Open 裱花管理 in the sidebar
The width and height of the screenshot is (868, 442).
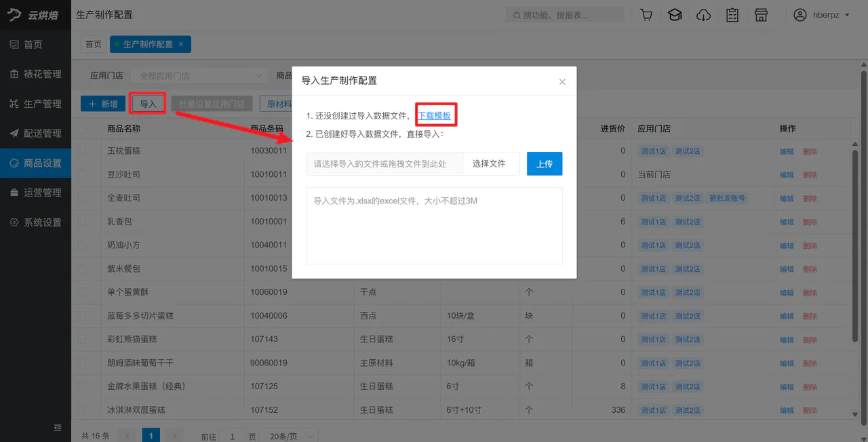pos(35,74)
